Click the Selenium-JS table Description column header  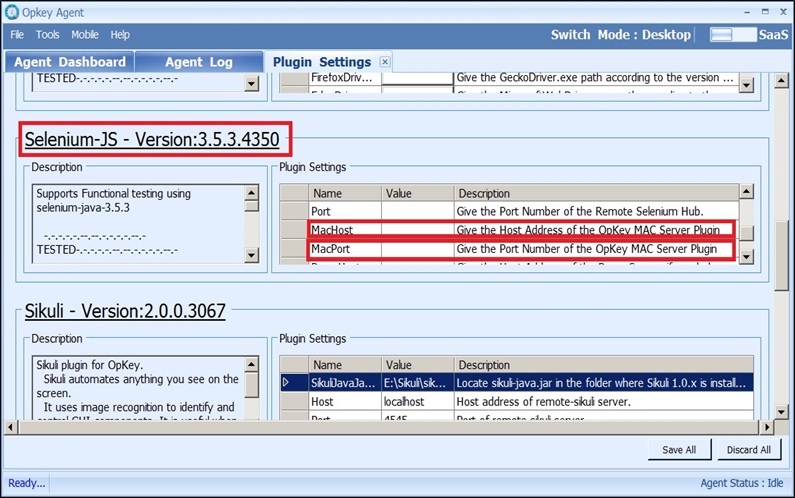[596, 193]
